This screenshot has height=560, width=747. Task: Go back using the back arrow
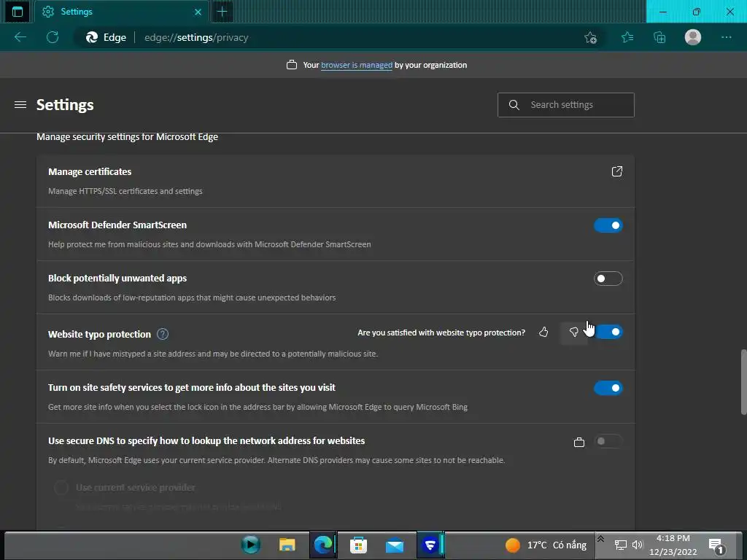click(x=20, y=37)
